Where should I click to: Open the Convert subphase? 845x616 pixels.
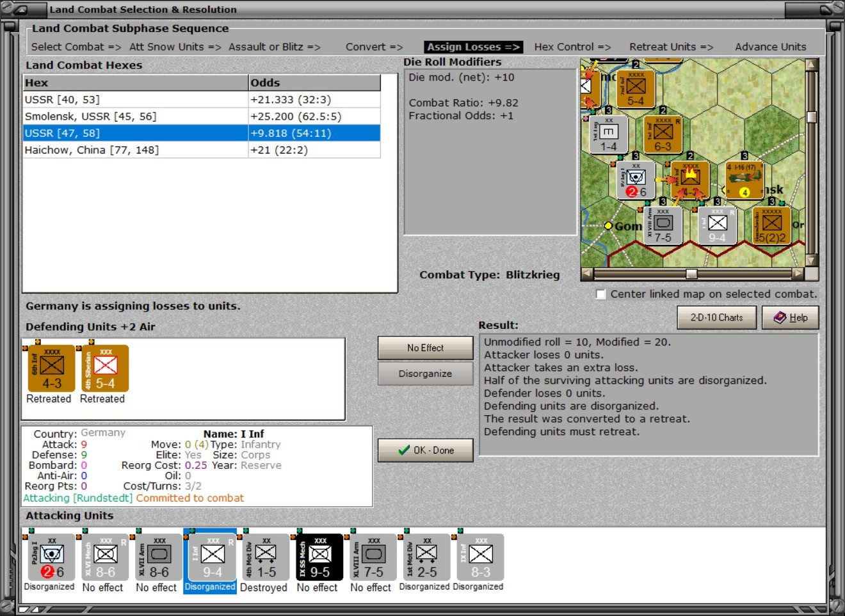tap(374, 47)
